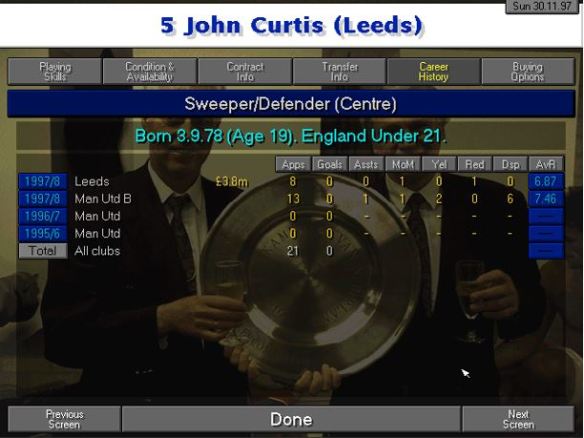
Task: Click the 6.87 average rating box
Action: [x=546, y=181]
